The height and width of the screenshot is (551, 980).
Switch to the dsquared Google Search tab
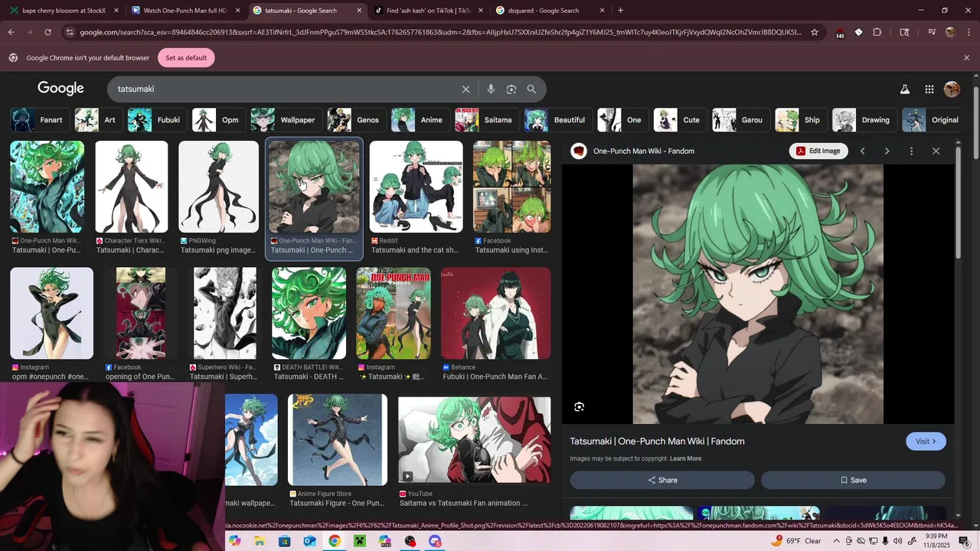tap(550, 11)
